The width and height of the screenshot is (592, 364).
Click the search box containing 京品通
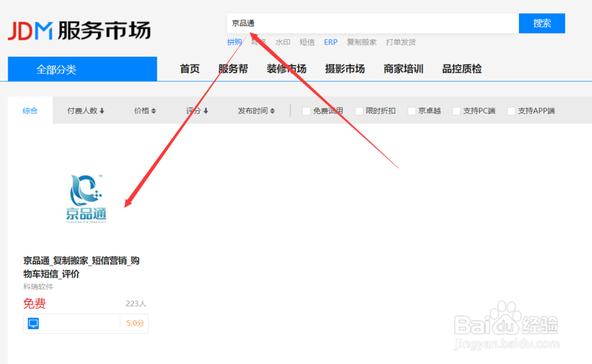click(372, 24)
